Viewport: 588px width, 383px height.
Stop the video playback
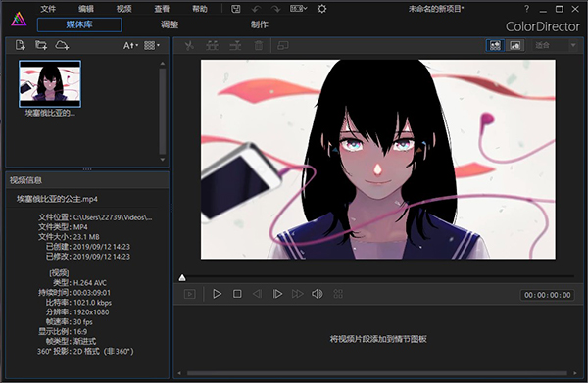pyautogui.click(x=237, y=294)
